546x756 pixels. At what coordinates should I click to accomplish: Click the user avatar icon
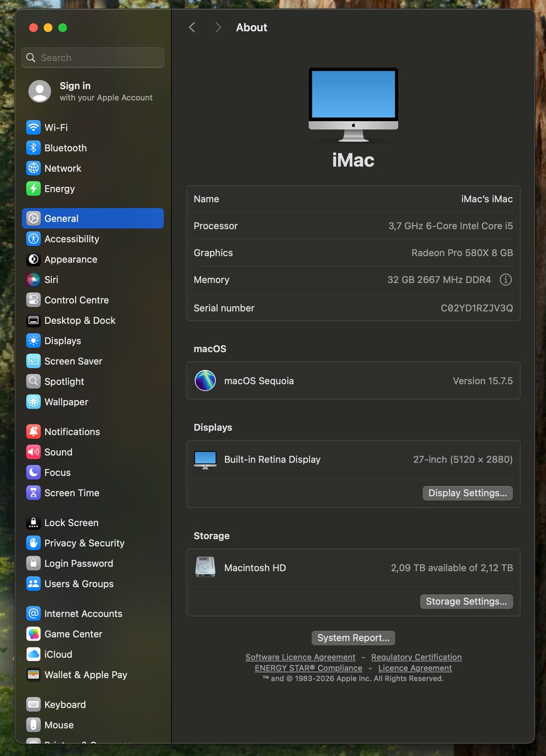point(40,92)
